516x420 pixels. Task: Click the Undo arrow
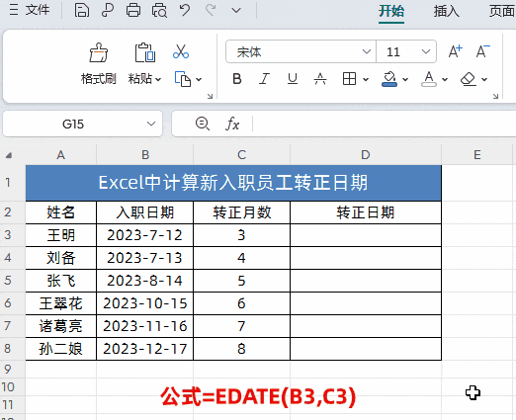point(185,10)
